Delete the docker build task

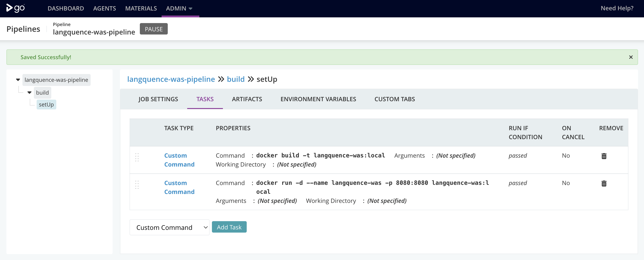604,156
